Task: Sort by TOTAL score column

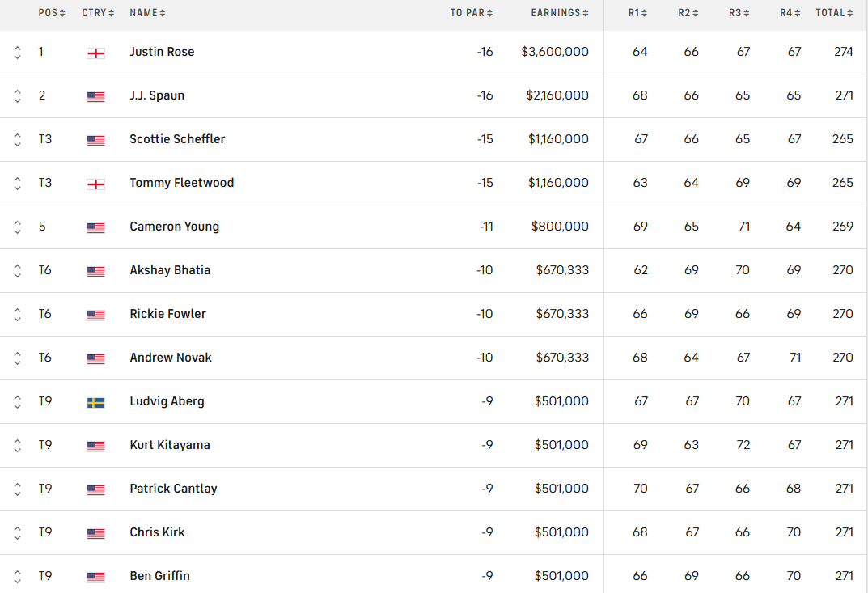Action: 834,13
